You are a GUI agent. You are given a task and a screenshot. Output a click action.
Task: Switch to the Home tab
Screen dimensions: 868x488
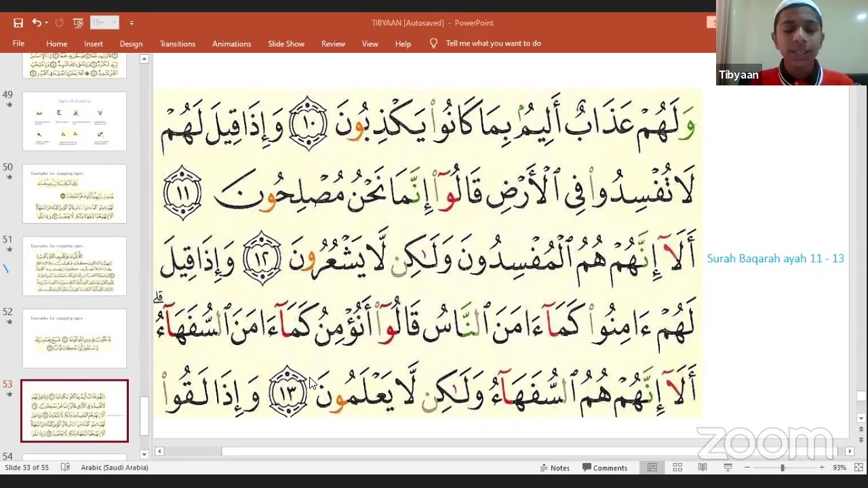click(57, 43)
